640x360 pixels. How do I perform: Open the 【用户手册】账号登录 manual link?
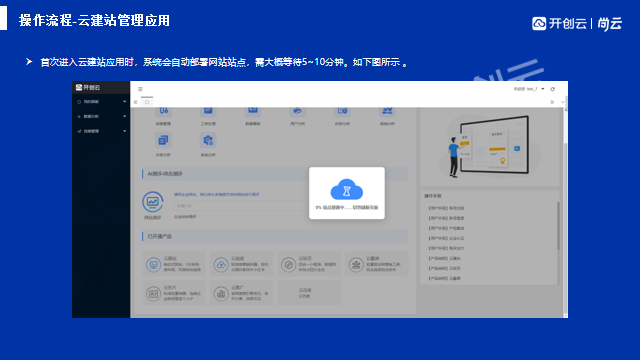pos(446,218)
